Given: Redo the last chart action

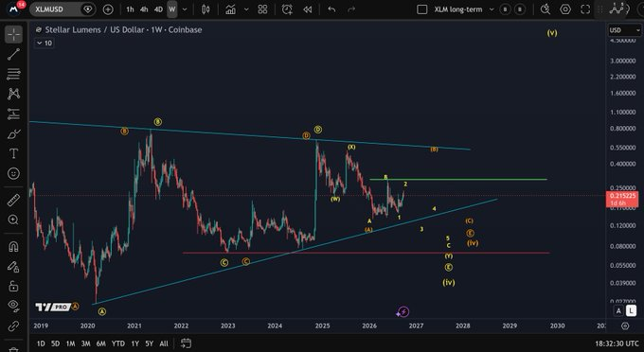Looking at the screenshot, I should tap(351, 9).
